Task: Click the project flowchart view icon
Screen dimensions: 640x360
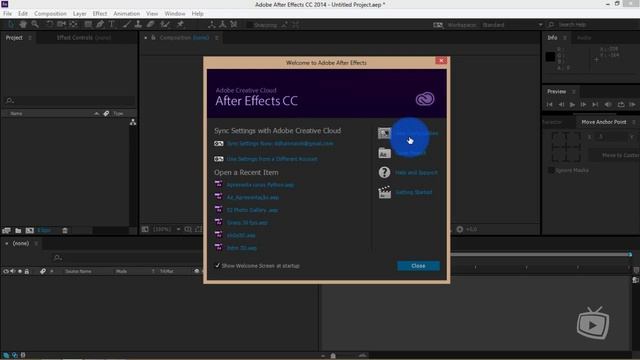Action: point(133,122)
